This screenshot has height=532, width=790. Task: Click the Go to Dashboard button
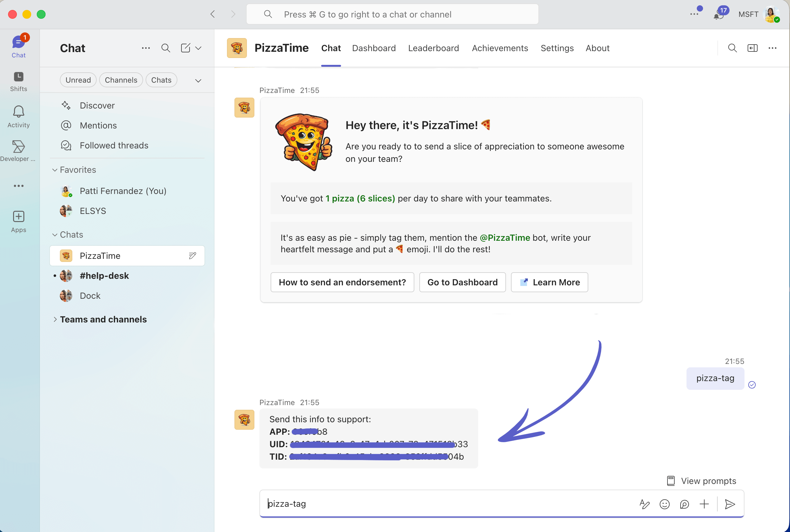pyautogui.click(x=462, y=282)
